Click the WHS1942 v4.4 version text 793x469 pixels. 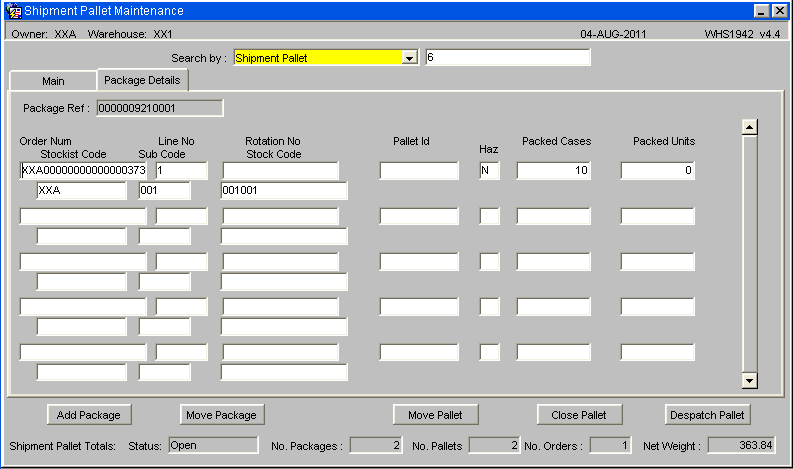click(x=742, y=34)
